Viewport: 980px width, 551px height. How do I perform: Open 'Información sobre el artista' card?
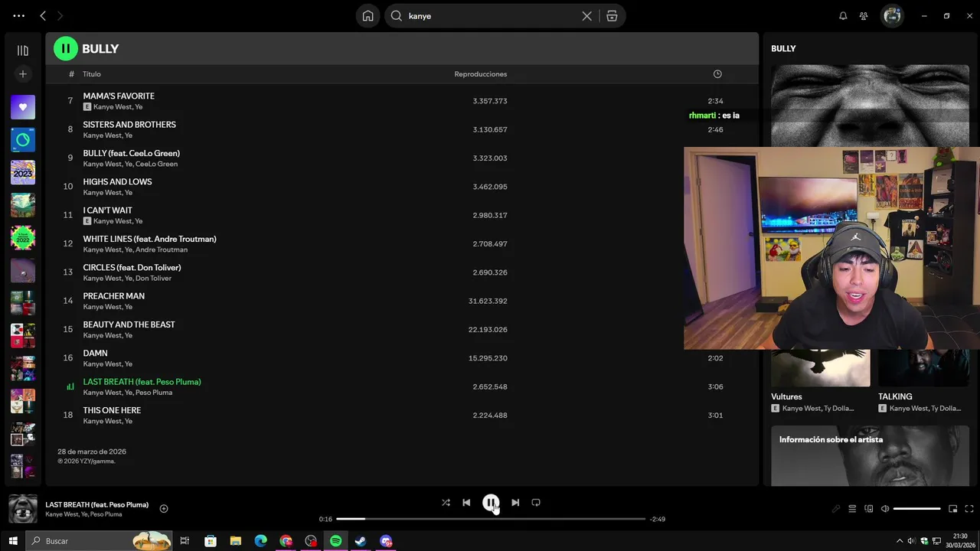[870, 456]
